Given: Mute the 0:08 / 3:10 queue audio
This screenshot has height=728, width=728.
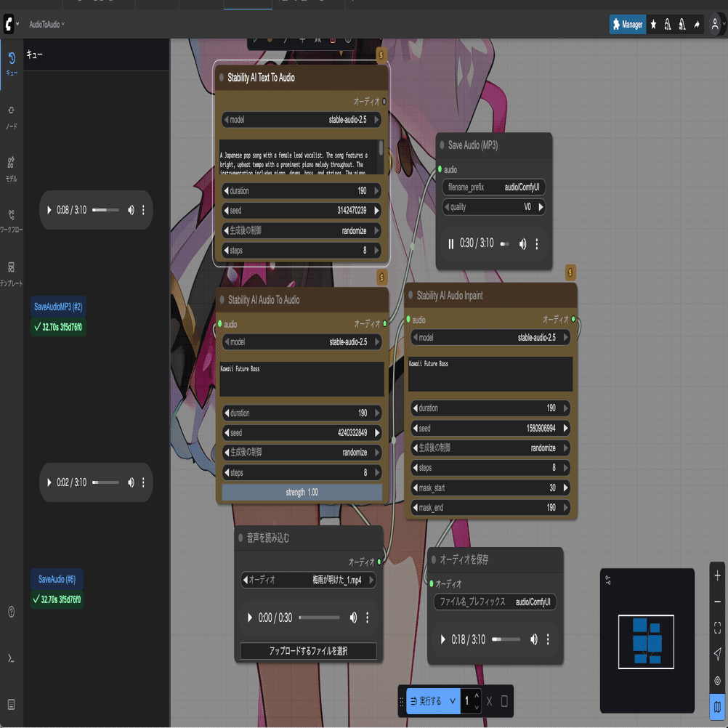Looking at the screenshot, I should click(131, 210).
